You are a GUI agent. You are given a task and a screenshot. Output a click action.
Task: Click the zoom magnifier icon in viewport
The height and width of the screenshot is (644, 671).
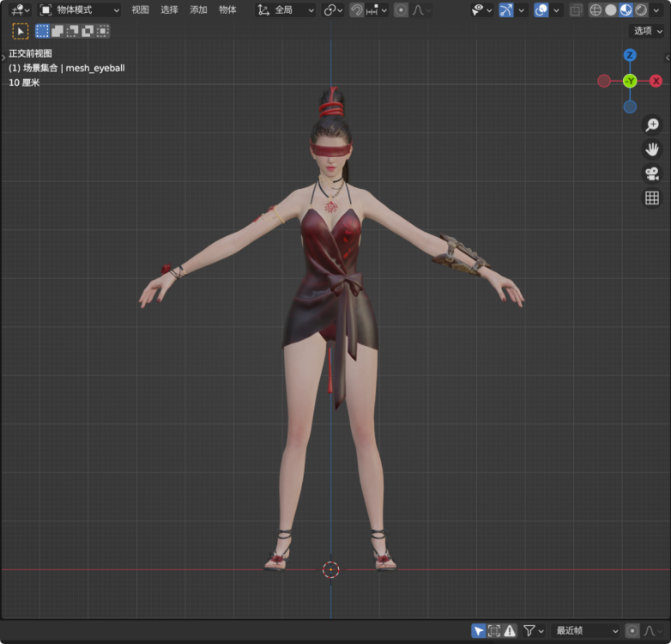tap(652, 125)
